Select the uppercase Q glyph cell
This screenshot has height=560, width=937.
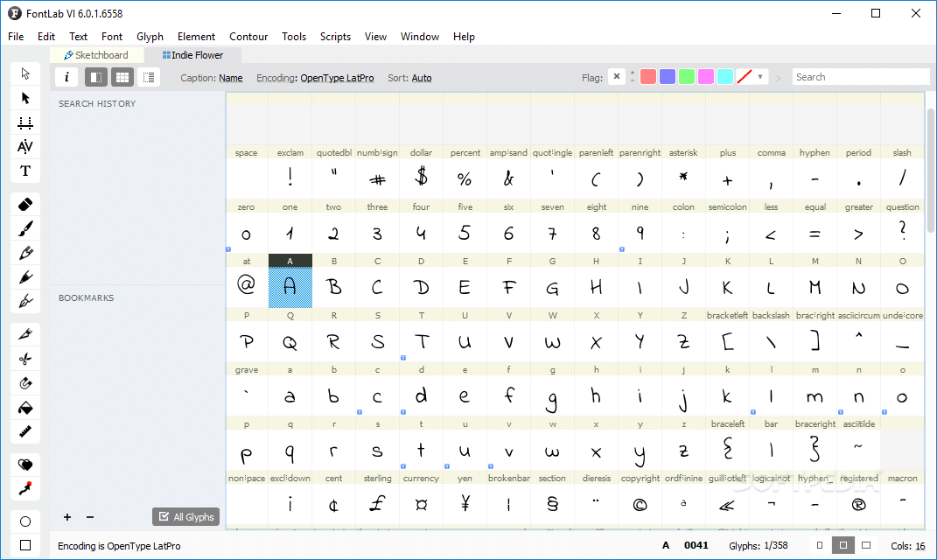[290, 335]
